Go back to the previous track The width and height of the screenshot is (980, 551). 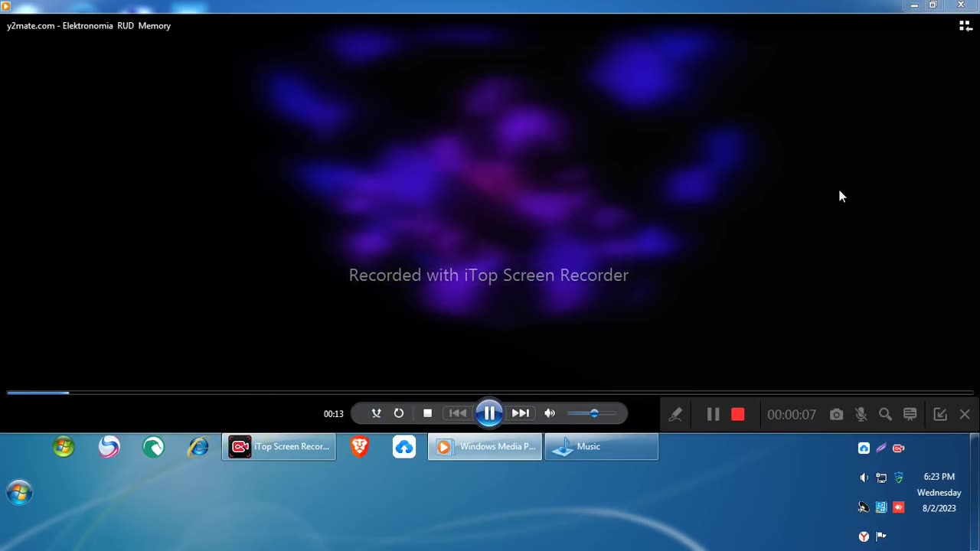(458, 413)
